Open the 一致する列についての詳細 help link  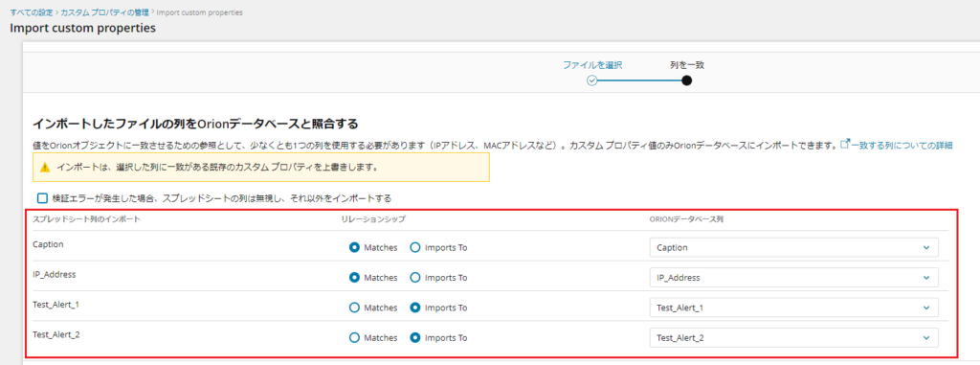pyautogui.click(x=902, y=145)
